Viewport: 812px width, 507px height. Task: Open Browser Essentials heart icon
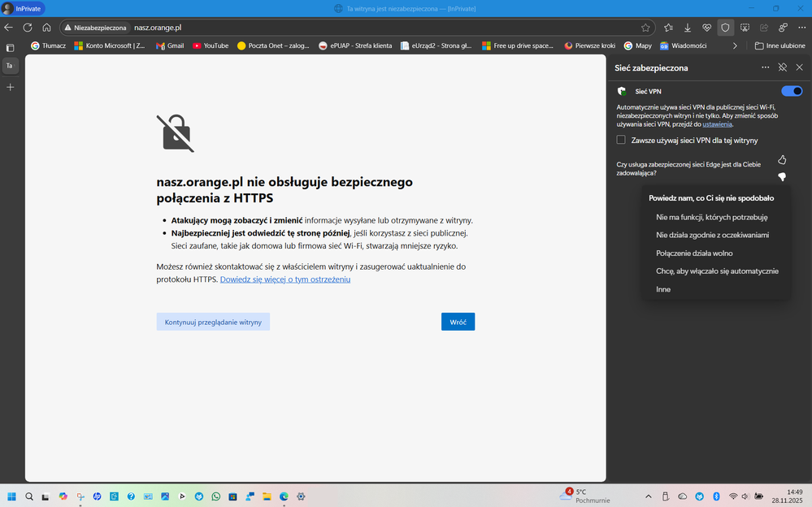click(x=706, y=27)
